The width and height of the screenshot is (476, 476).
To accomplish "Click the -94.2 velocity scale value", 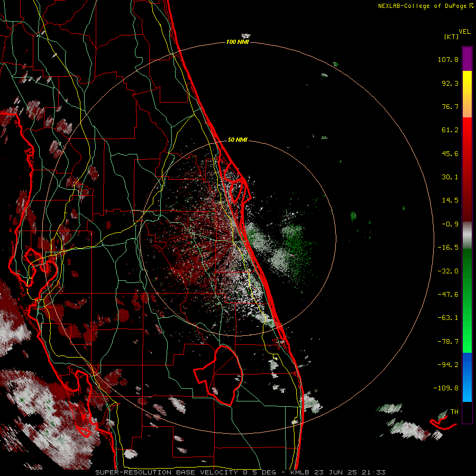I will coord(448,365).
